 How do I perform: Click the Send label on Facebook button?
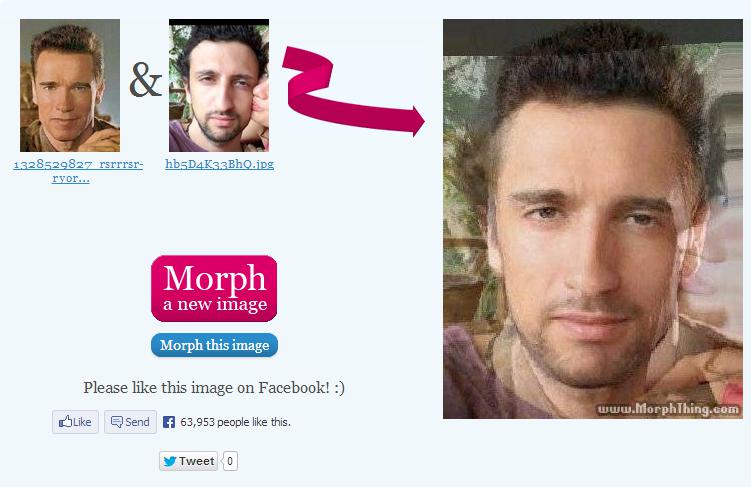tap(137, 422)
